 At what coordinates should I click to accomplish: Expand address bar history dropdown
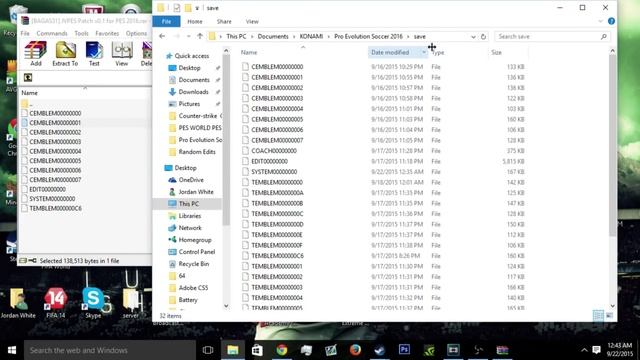(x=473, y=37)
